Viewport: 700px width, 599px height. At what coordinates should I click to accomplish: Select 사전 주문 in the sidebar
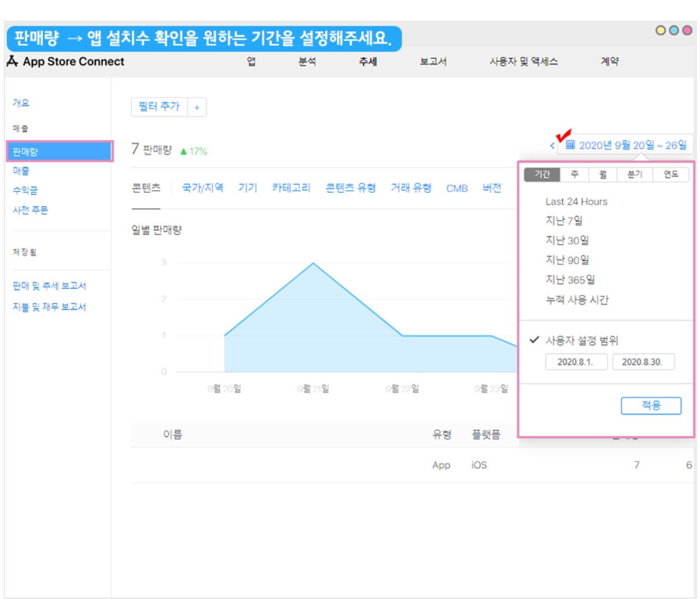(x=30, y=210)
